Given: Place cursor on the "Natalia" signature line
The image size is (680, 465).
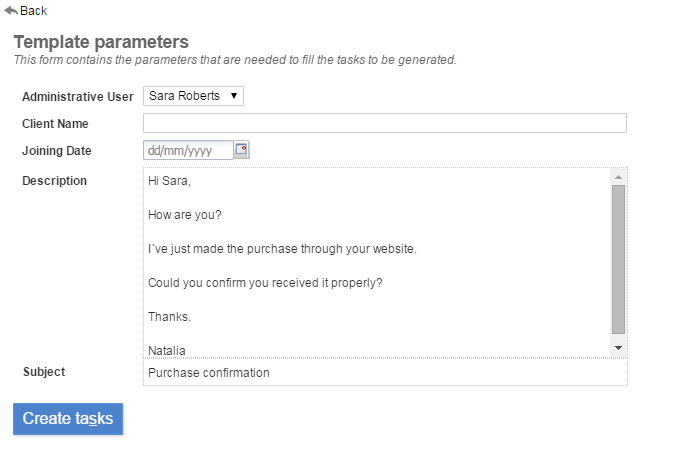Looking at the screenshot, I should pos(167,350).
